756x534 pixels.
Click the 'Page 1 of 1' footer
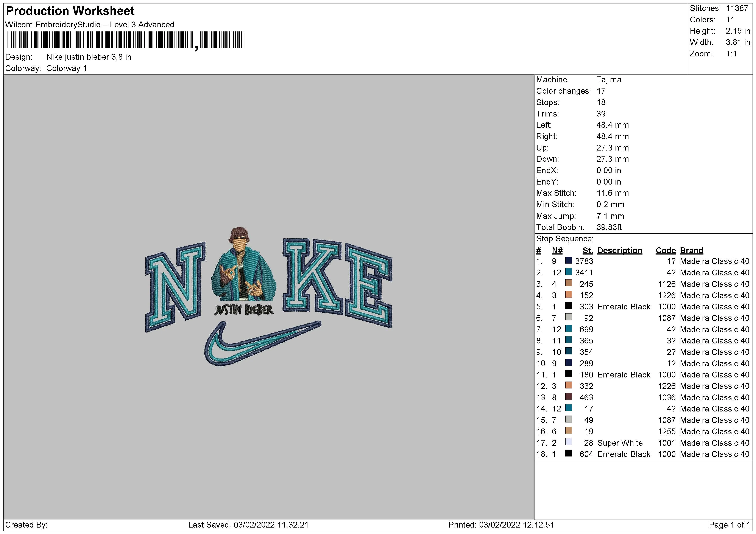729,525
